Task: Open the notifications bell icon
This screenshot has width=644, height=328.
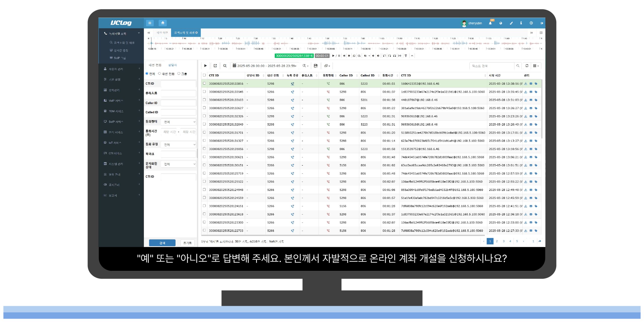Action: [x=490, y=23]
